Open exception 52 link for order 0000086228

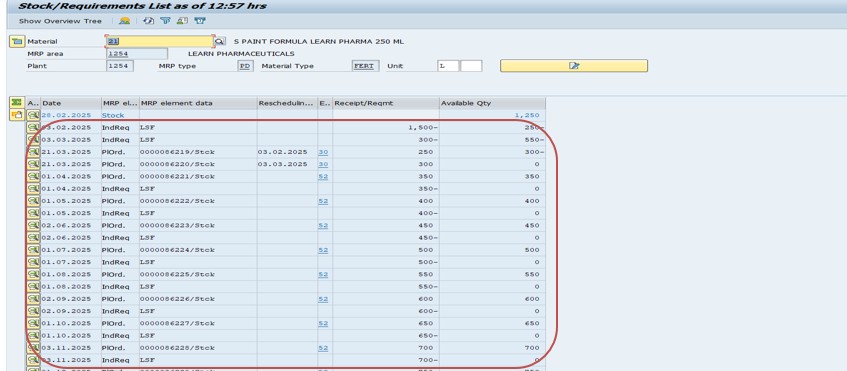point(323,348)
